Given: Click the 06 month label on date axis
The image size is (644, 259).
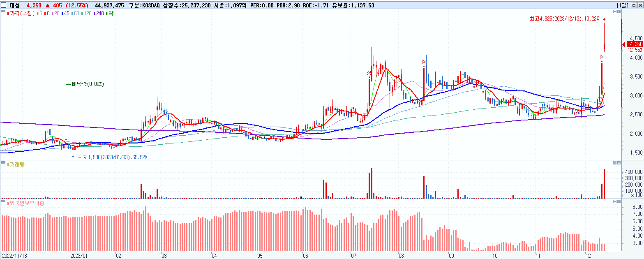Looking at the screenshot, I should coord(305,255).
